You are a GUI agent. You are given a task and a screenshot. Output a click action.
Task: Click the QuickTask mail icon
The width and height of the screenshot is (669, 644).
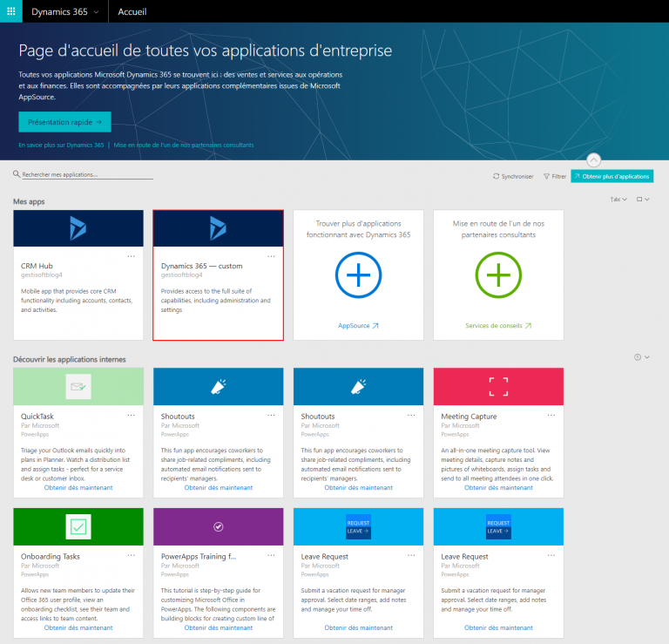(78, 387)
